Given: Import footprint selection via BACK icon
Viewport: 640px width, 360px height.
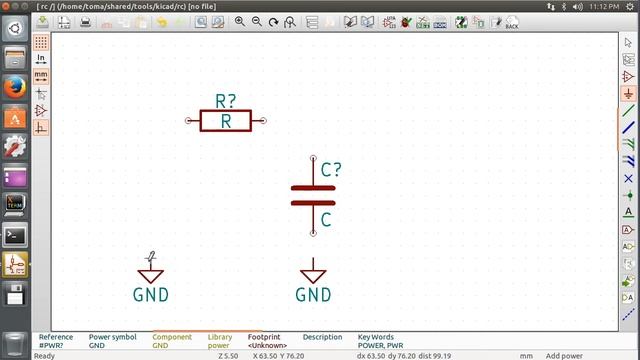Looking at the screenshot, I should [512, 22].
